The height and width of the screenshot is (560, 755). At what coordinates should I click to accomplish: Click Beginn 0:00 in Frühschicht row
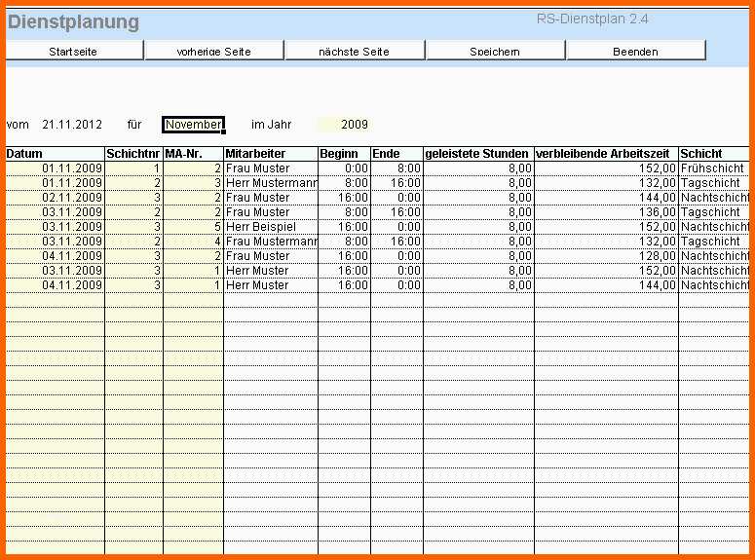click(x=344, y=168)
